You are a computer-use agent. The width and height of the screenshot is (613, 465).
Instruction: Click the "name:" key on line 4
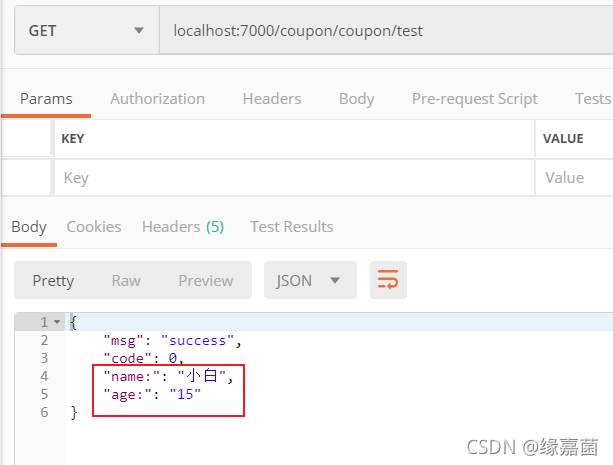(x=132, y=376)
